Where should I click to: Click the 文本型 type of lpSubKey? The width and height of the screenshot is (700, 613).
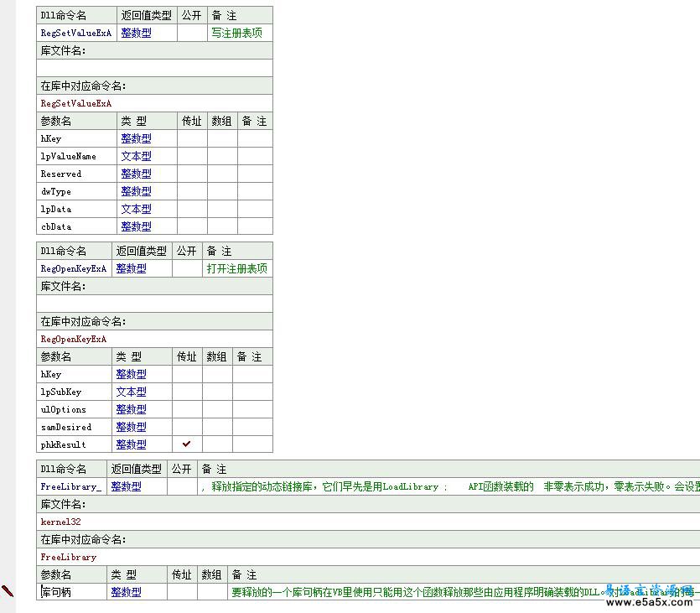[131, 392]
